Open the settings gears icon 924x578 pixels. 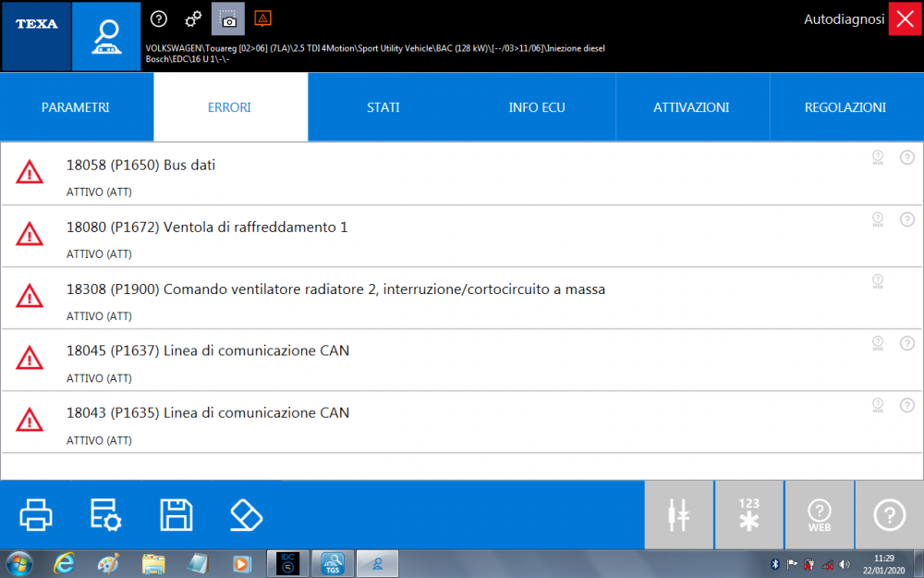tap(195, 18)
